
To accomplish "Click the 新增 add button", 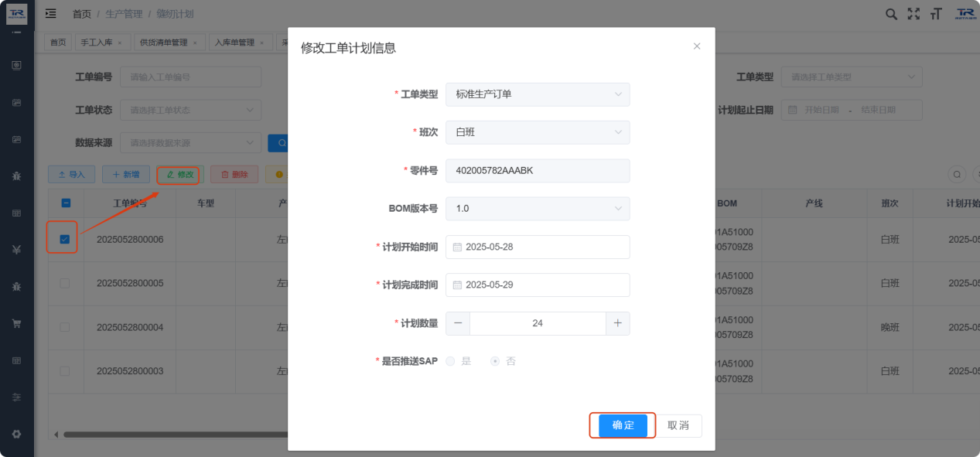I will [x=126, y=175].
